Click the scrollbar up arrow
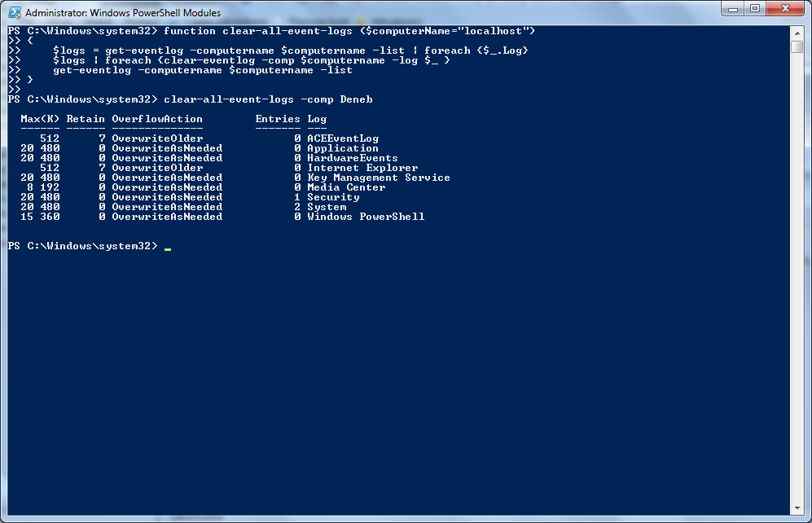812x523 pixels. [x=797, y=33]
